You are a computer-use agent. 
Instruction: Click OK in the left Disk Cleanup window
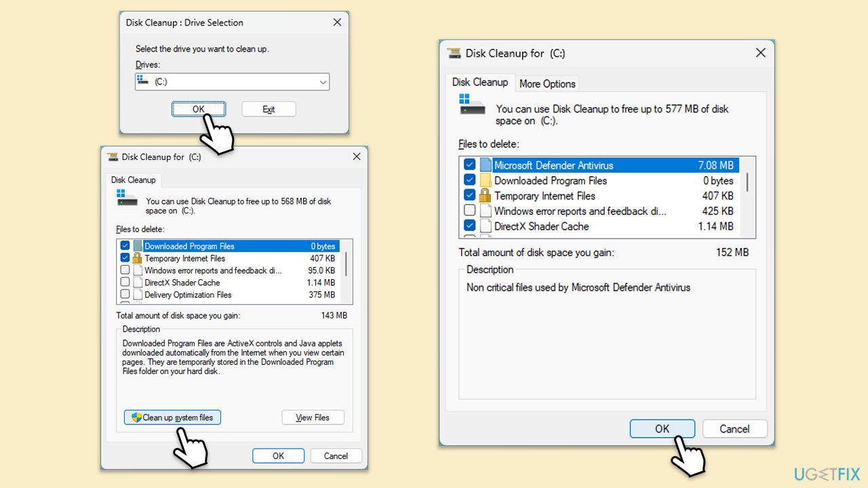(x=278, y=456)
